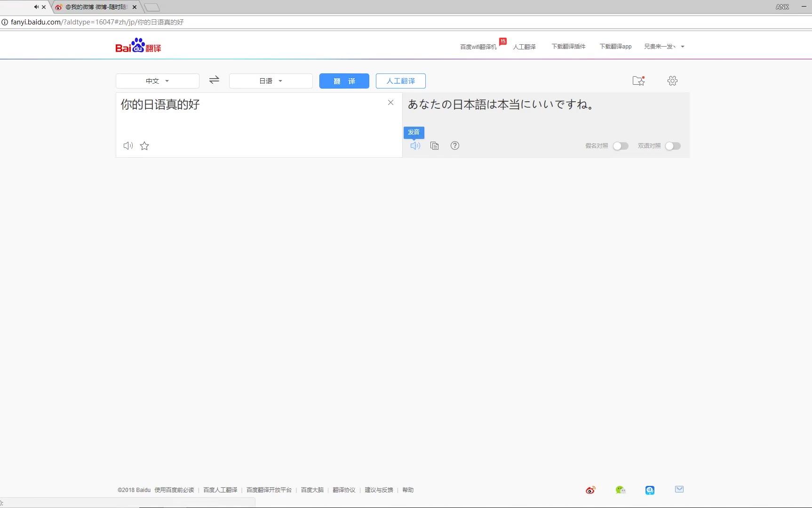This screenshot has height=508, width=812.
Task: Open 百度wifi翻译机 link
Action: (x=478, y=47)
